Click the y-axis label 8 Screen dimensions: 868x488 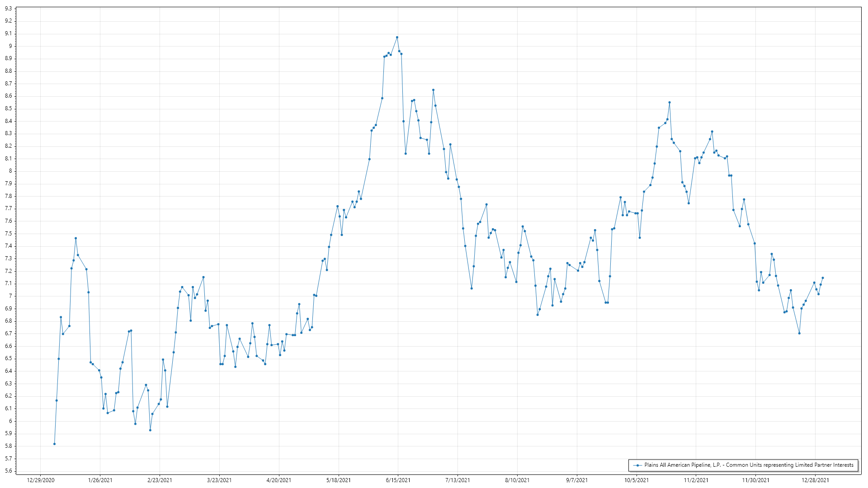(10, 171)
